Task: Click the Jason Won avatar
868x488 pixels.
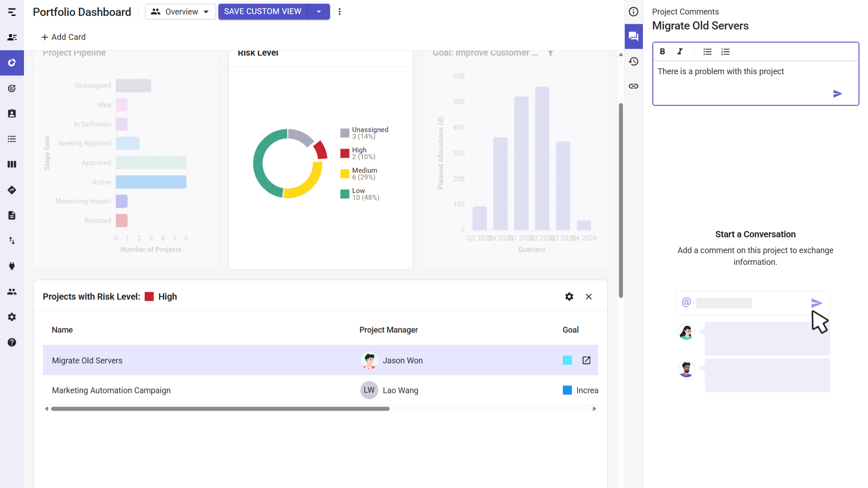Action: click(369, 360)
